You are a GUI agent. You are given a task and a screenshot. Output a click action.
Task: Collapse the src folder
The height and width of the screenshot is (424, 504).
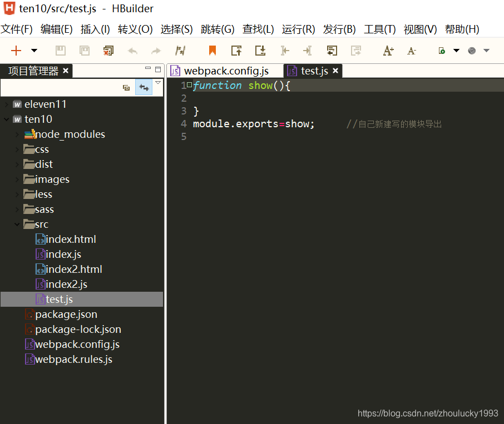click(x=17, y=225)
